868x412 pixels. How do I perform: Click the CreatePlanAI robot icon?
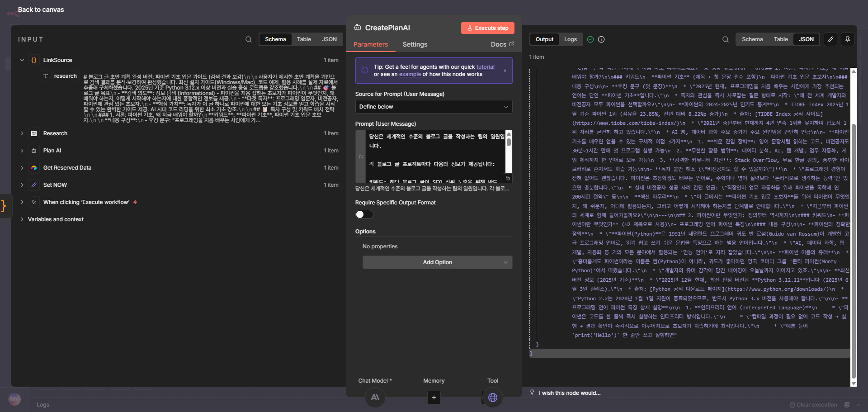(x=358, y=28)
